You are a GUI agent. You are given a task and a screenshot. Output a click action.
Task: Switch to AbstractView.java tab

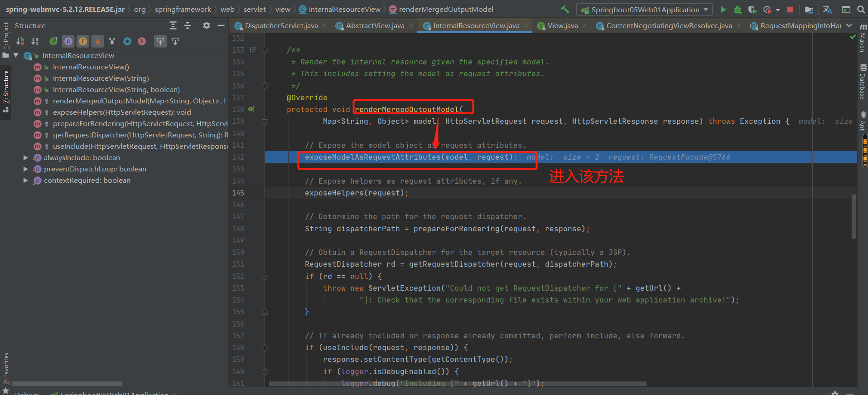coord(375,26)
